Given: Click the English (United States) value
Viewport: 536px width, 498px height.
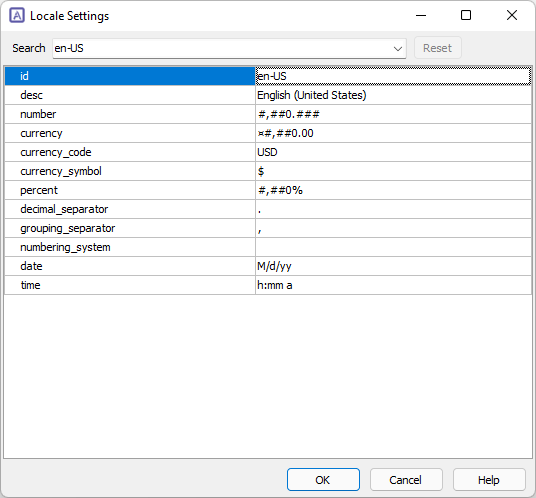Looking at the screenshot, I should 311,95.
